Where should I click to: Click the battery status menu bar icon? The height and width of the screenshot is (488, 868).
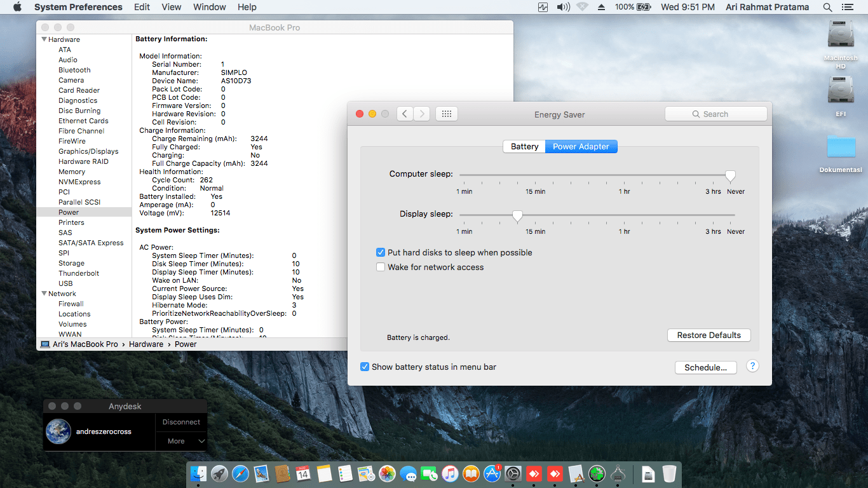644,7
